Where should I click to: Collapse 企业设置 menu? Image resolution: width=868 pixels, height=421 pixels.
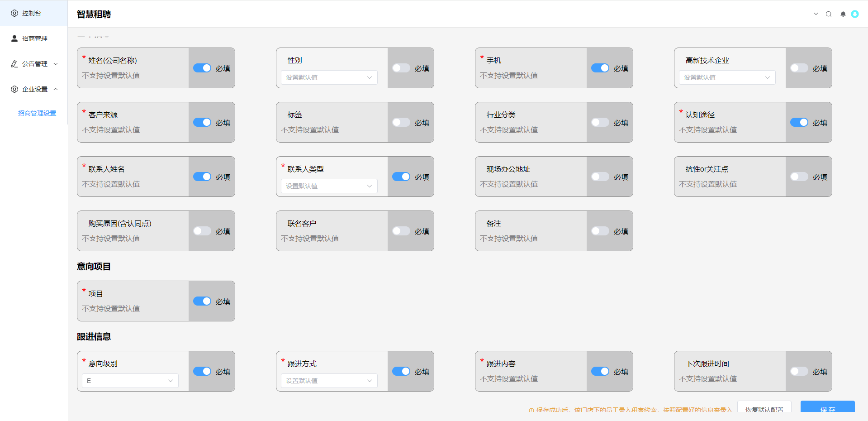tap(34, 89)
